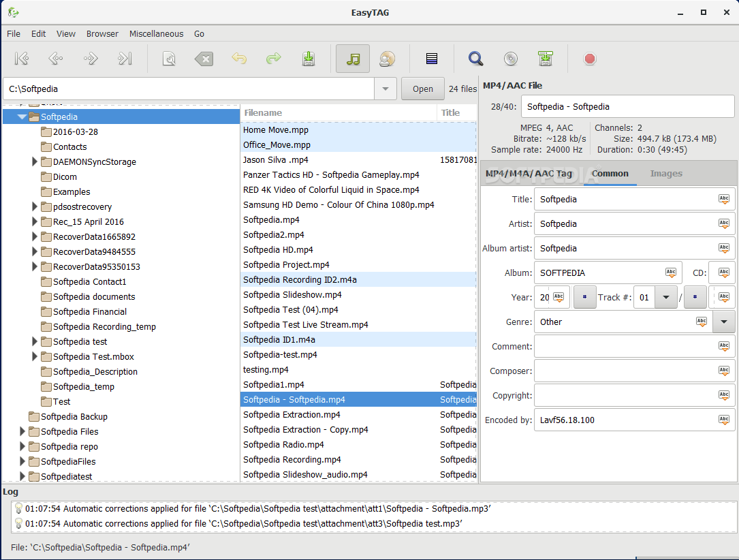This screenshot has width=739, height=560.
Task: Redo change with green arrow icon
Action: tap(273, 59)
